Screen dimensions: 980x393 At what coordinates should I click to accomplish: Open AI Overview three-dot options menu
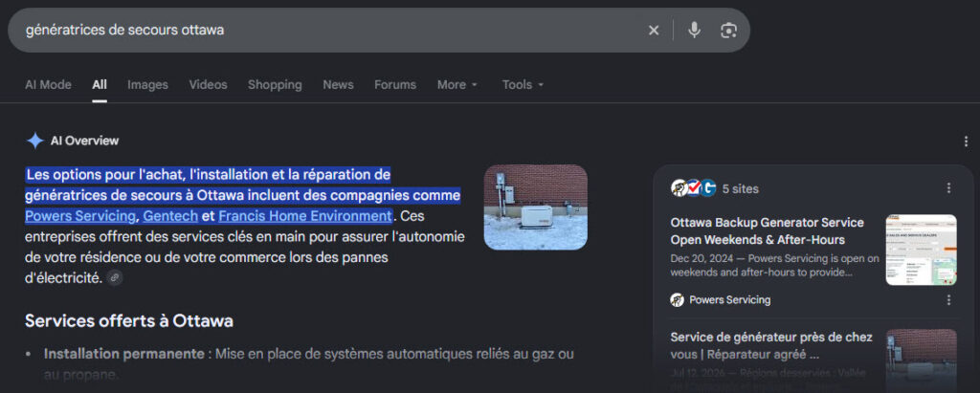point(967,142)
